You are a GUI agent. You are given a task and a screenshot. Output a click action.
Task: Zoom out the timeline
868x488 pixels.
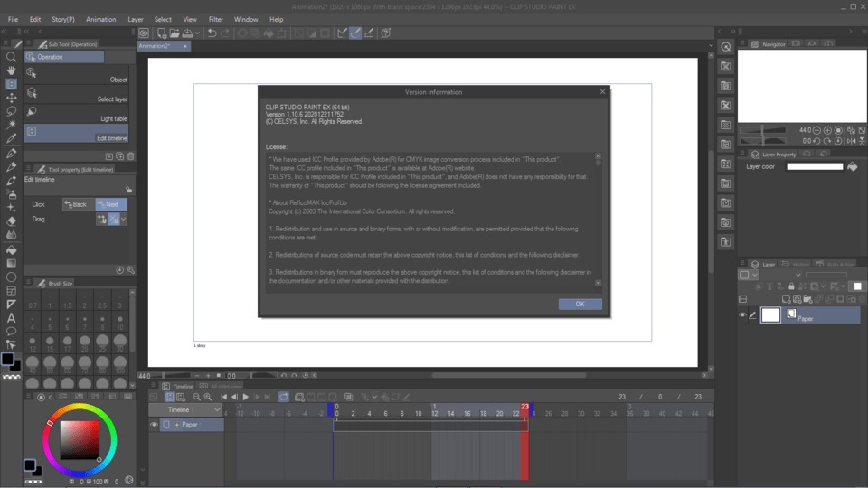(x=196, y=397)
